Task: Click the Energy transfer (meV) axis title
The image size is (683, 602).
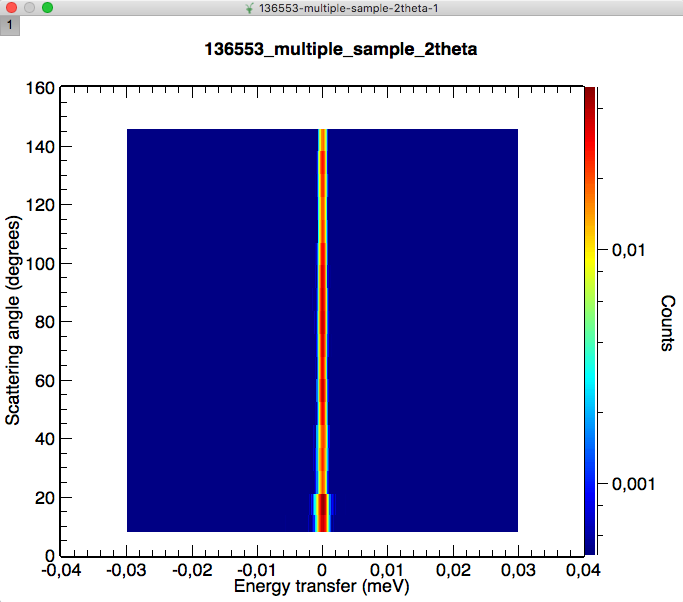Action: tap(321, 586)
